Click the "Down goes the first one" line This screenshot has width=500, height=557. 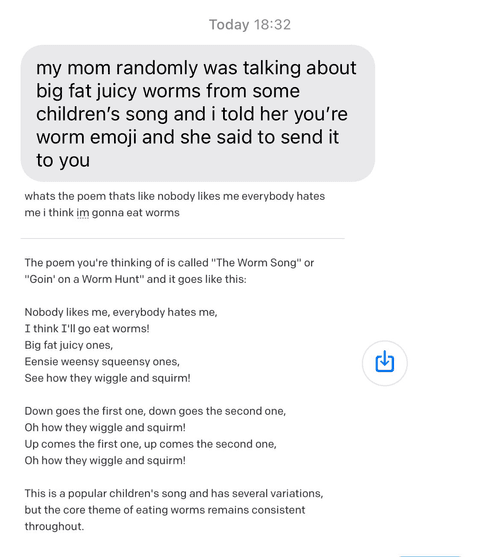click(155, 411)
